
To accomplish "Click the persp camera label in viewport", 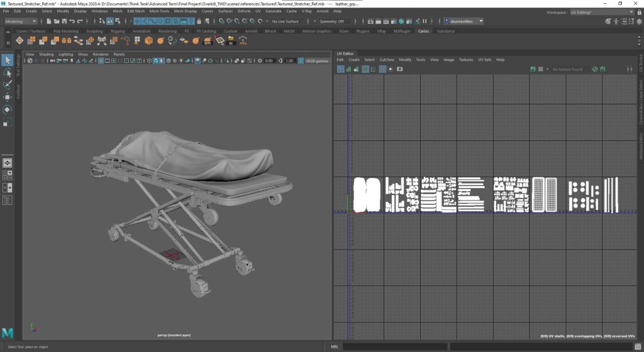I will [174, 335].
